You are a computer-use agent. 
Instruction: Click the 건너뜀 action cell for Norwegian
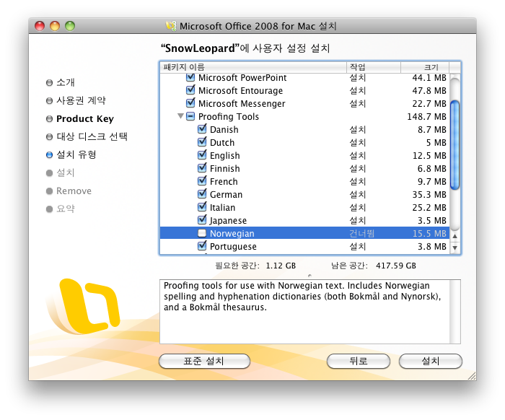pos(362,233)
